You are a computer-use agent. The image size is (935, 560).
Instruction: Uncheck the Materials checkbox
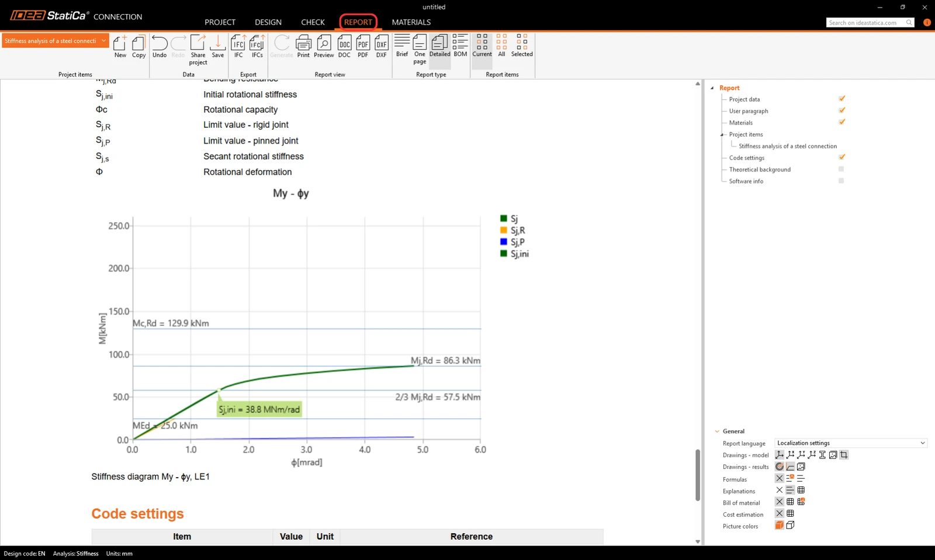click(x=841, y=122)
